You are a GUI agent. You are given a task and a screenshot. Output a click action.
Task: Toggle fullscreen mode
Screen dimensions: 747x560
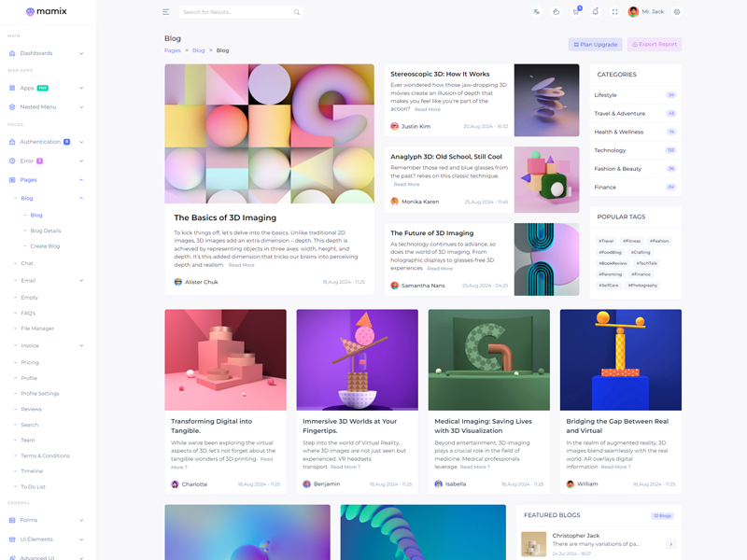click(614, 12)
